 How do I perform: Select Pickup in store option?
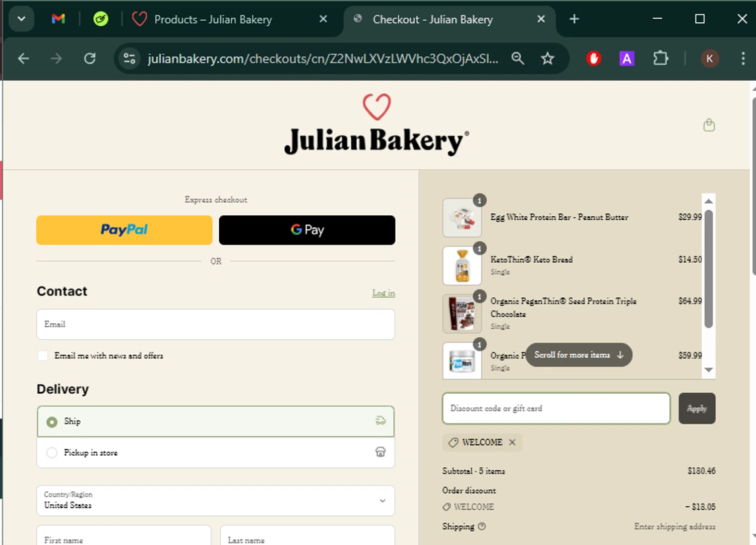pyautogui.click(x=216, y=453)
